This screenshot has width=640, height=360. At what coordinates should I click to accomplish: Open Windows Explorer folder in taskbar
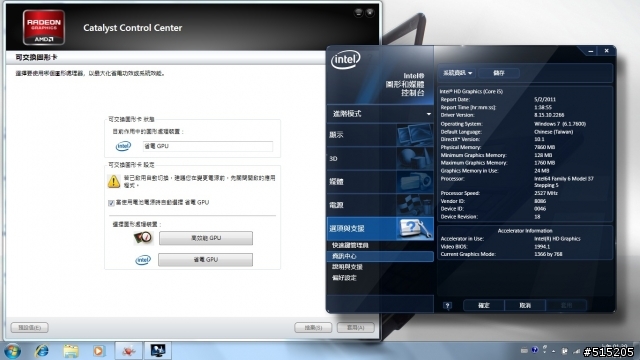(71, 351)
